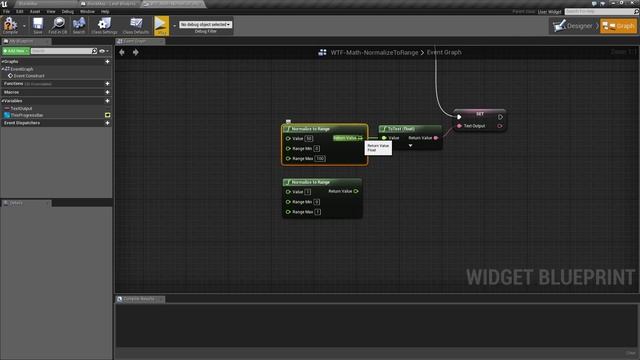
Task: Select the Compiler Results tab
Action: pyautogui.click(x=140, y=299)
